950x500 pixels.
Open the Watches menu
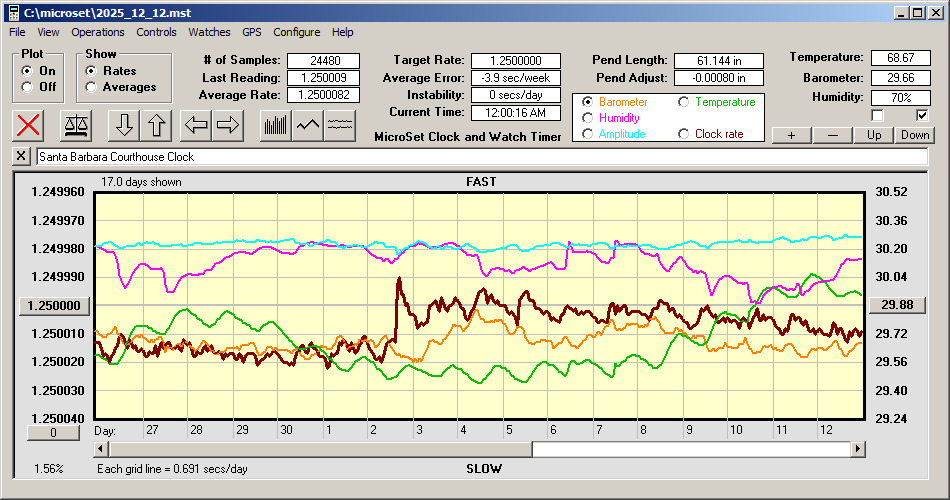tap(209, 32)
